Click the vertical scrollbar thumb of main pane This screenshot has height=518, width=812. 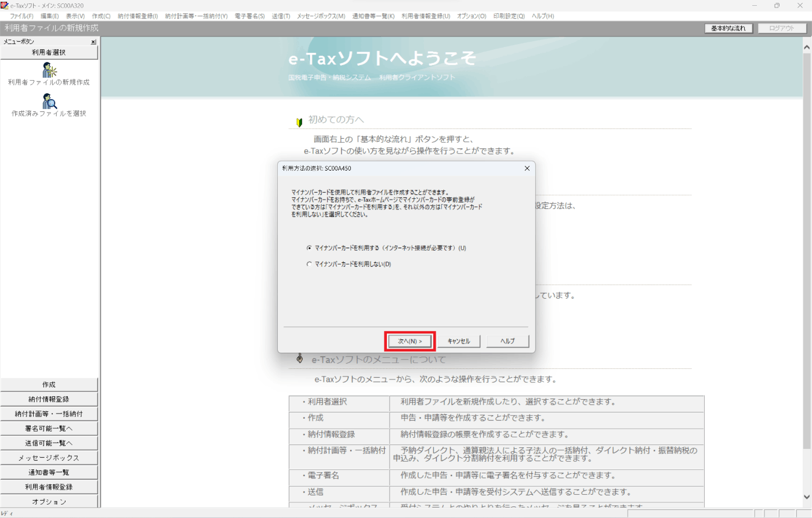[807, 251]
